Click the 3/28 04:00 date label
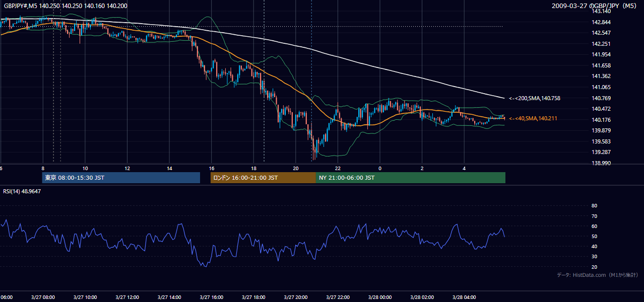The image size is (644, 302). 464,297
